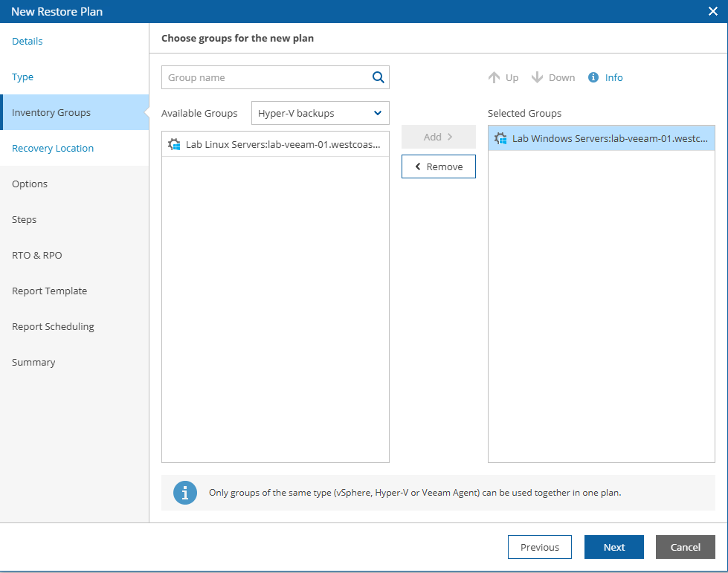728x573 pixels.
Task: Close the New Restore Plan dialog
Action: 712,11
